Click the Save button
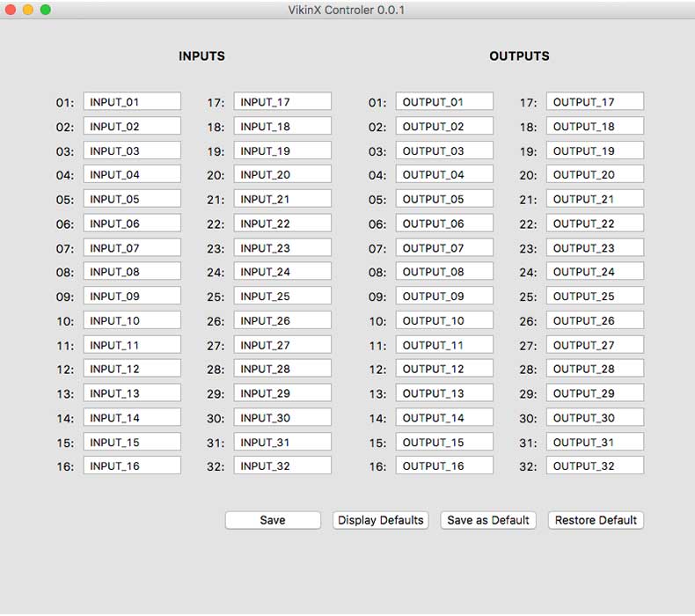 click(273, 520)
